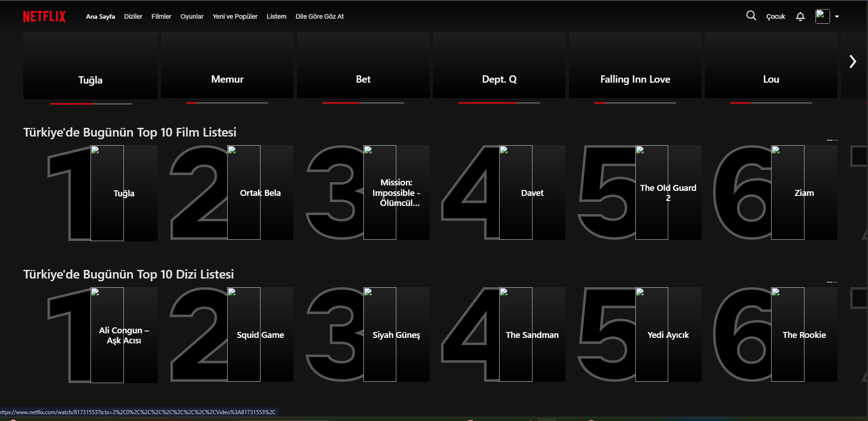Expand the account menu caret
This screenshot has height=421, width=868.
[837, 16]
